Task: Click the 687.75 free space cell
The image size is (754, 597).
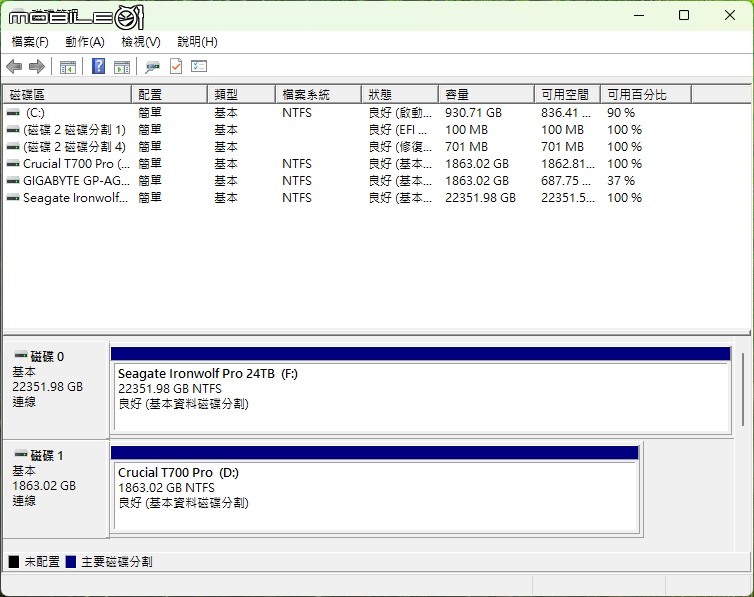Action: 566,181
